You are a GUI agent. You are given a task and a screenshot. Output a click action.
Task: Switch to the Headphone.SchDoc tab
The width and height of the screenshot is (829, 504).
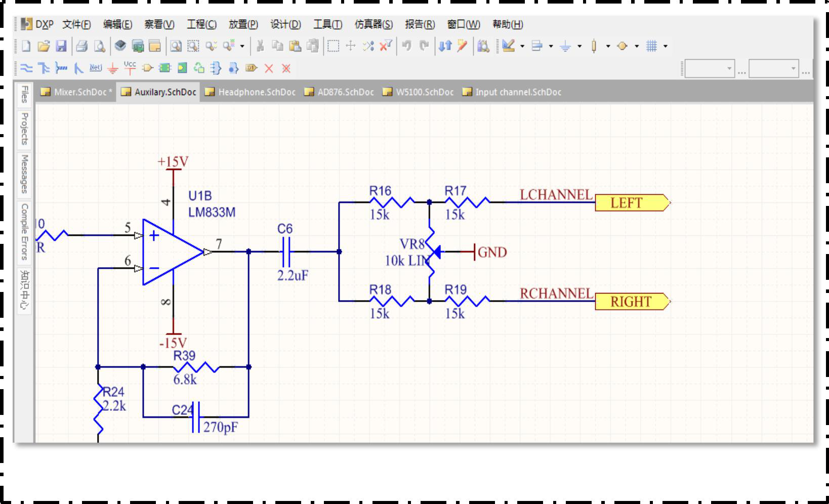251,92
